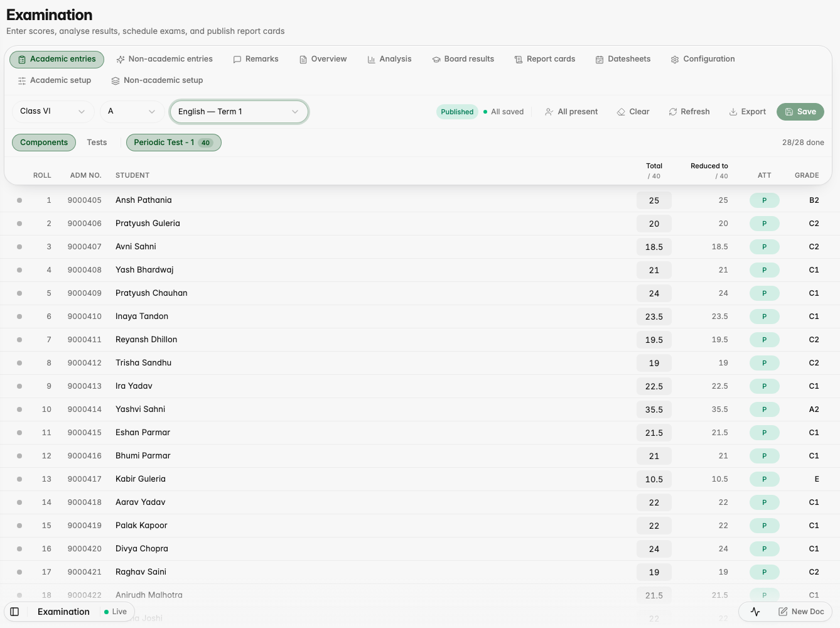This screenshot has height=628, width=840.
Task: Click the Non-academic entries sparkle icon
Action: [121, 60]
